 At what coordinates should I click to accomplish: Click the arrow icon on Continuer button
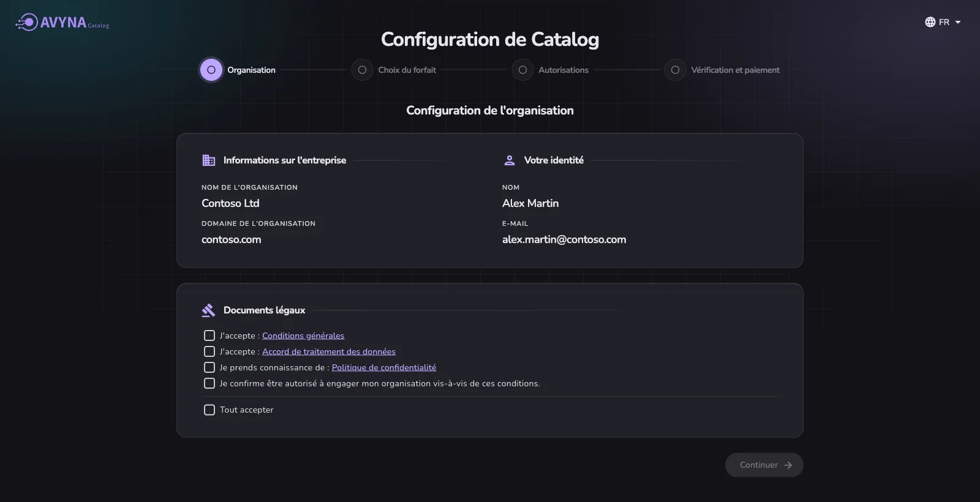point(788,465)
